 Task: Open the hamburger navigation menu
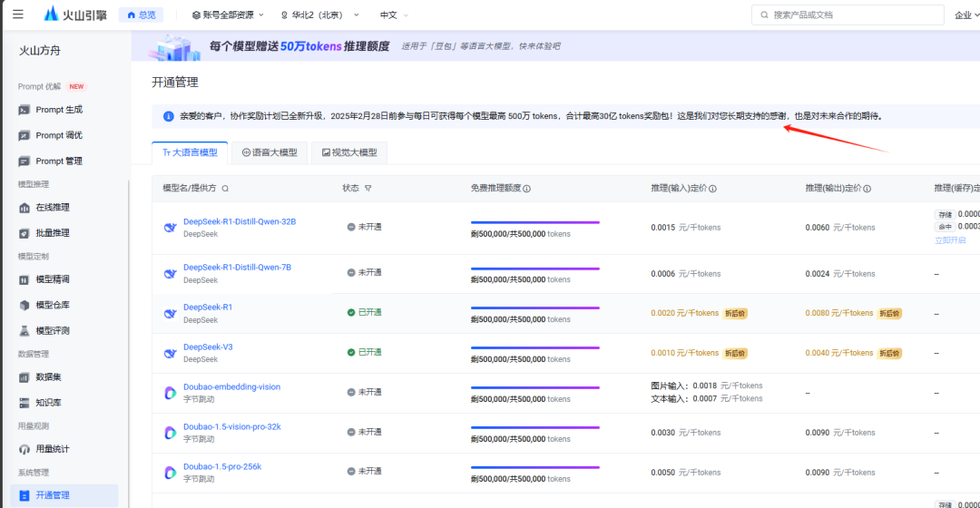[x=17, y=15]
